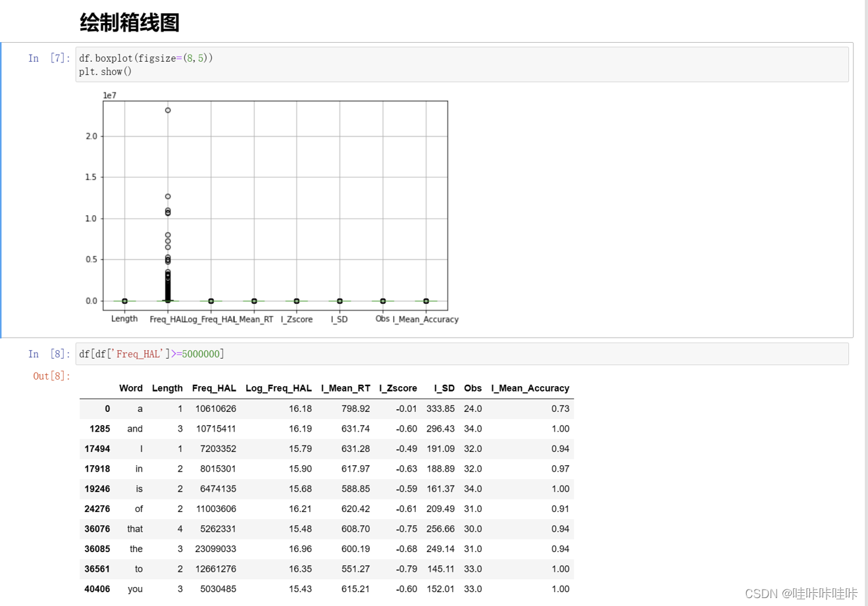868x606 pixels.
Task: Click the word 'of' in the table
Action: coord(139,509)
